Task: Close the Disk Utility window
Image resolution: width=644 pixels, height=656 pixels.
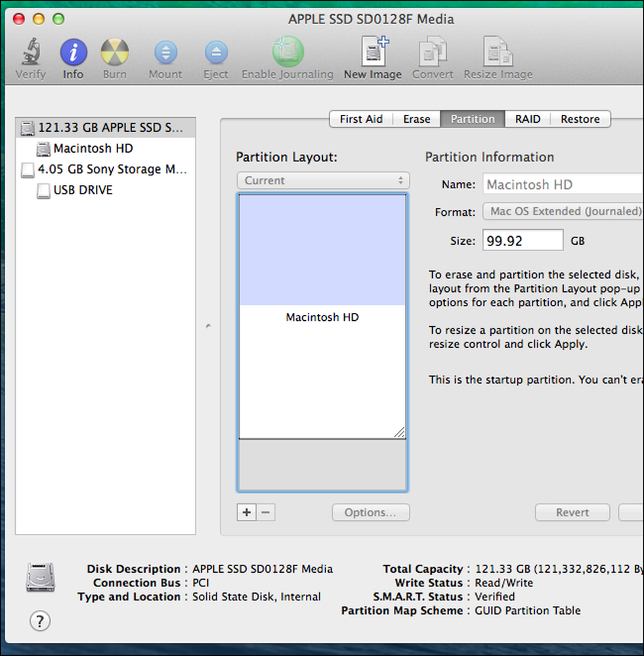Action: click(x=19, y=19)
